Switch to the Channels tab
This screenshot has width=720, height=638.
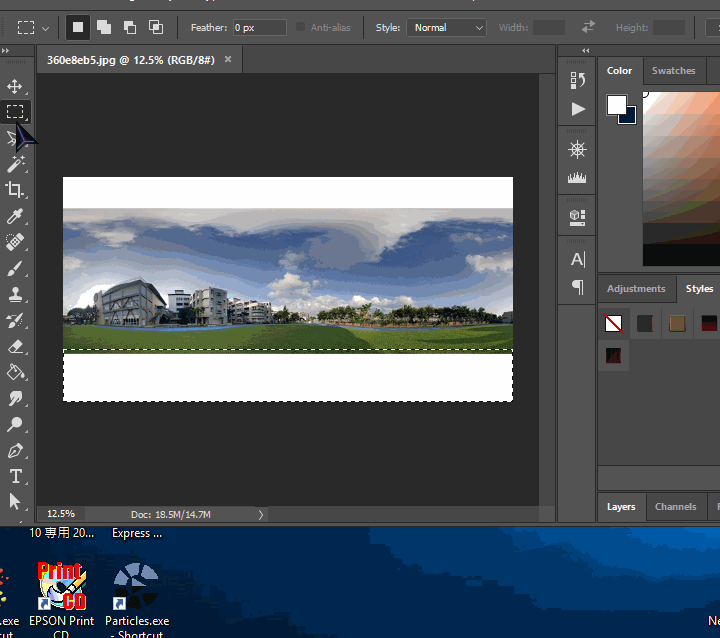675,506
